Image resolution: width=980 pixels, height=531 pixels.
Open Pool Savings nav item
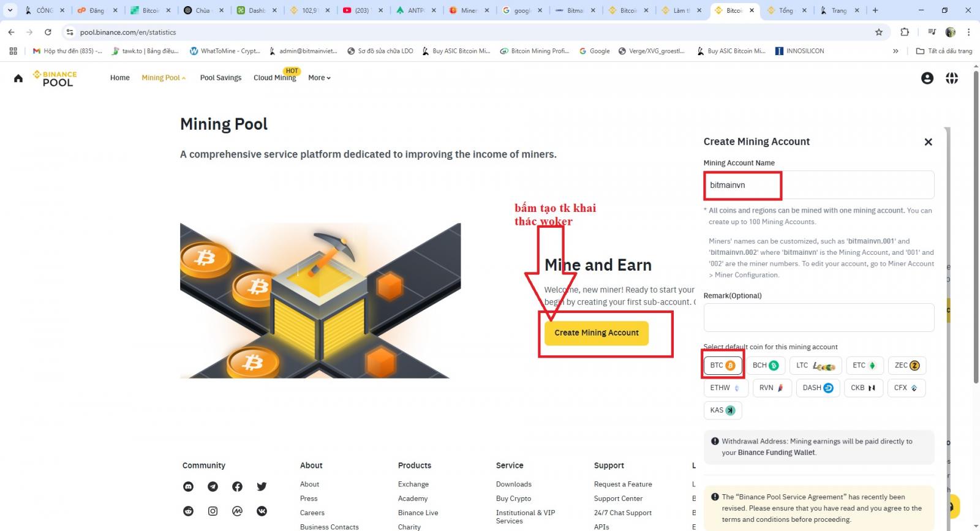tap(221, 78)
